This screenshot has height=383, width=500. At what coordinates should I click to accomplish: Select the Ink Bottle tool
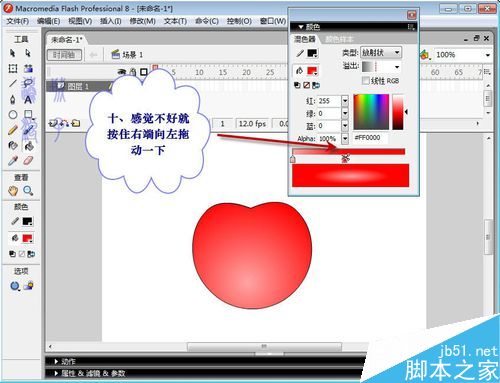click(x=13, y=145)
